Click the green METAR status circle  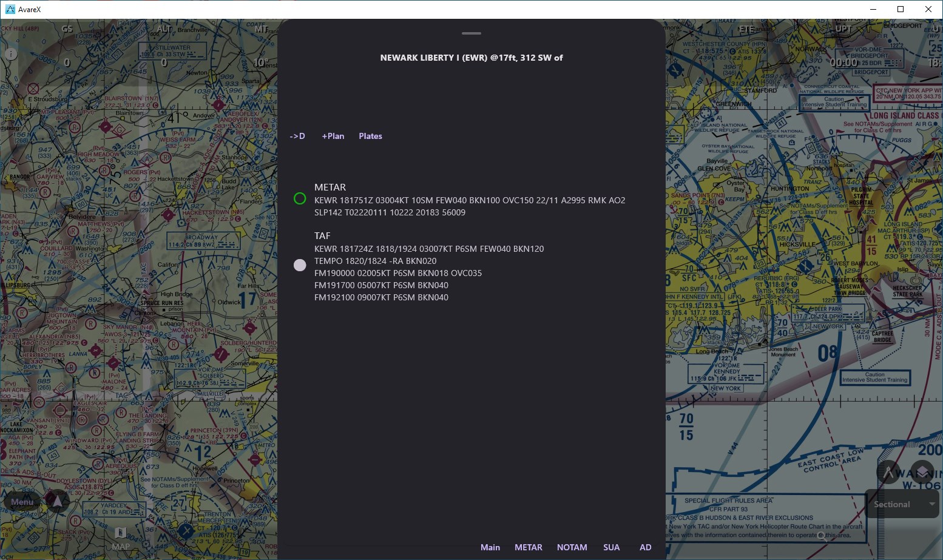[300, 198]
